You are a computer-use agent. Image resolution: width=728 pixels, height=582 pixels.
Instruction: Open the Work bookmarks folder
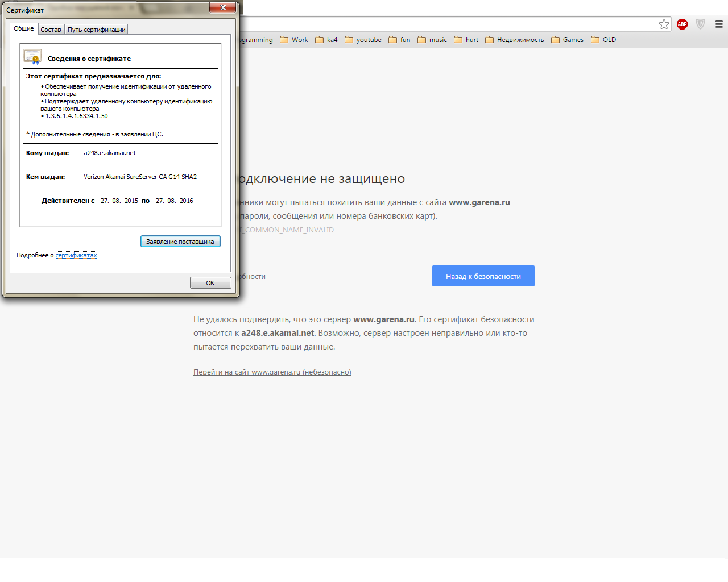[294, 40]
